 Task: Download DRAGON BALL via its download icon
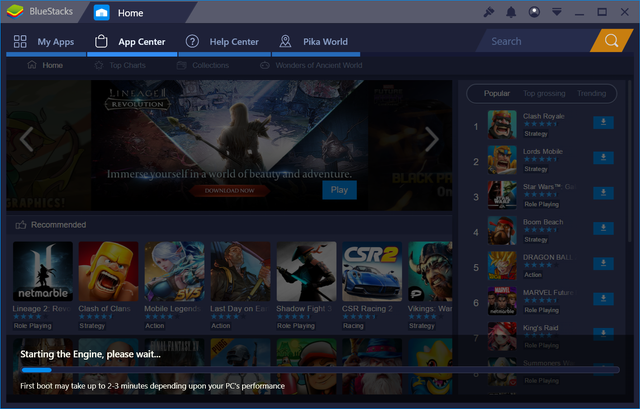click(603, 264)
